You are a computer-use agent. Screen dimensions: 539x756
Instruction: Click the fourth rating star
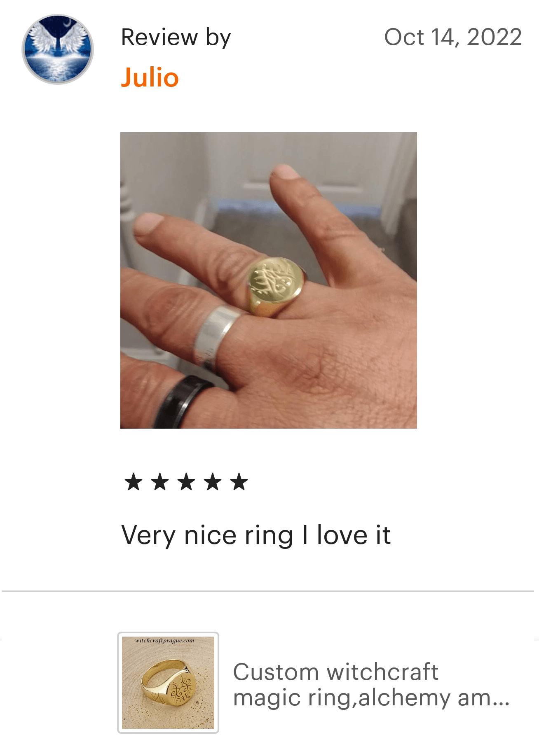pos(213,481)
